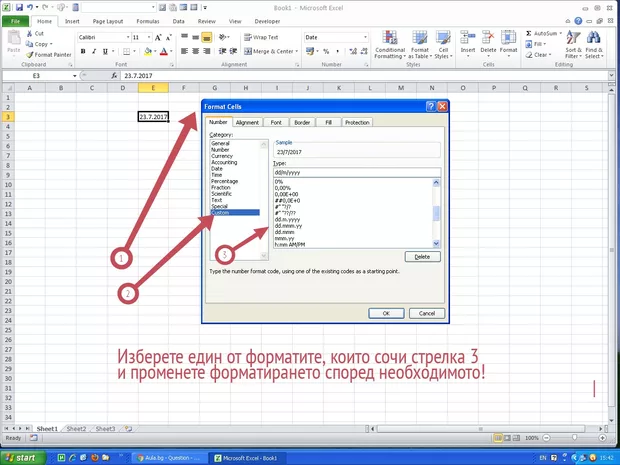Switch to the Alignment tab in Format Cells
The image size is (620, 465).
coord(247,123)
